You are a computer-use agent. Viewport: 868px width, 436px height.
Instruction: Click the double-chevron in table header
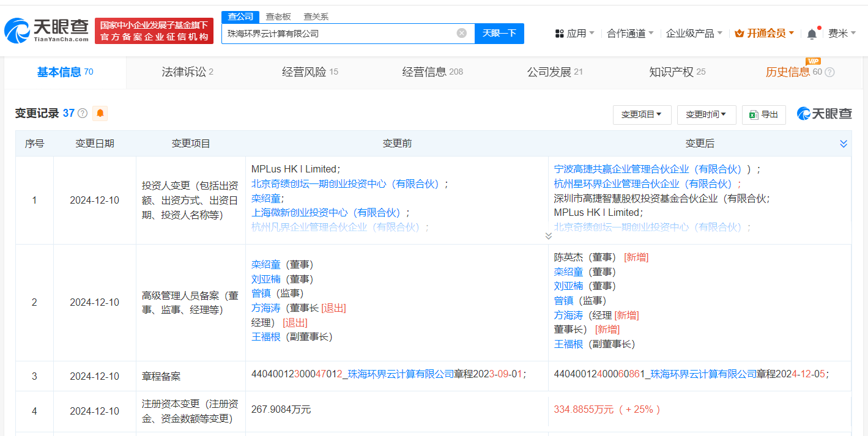coord(844,144)
